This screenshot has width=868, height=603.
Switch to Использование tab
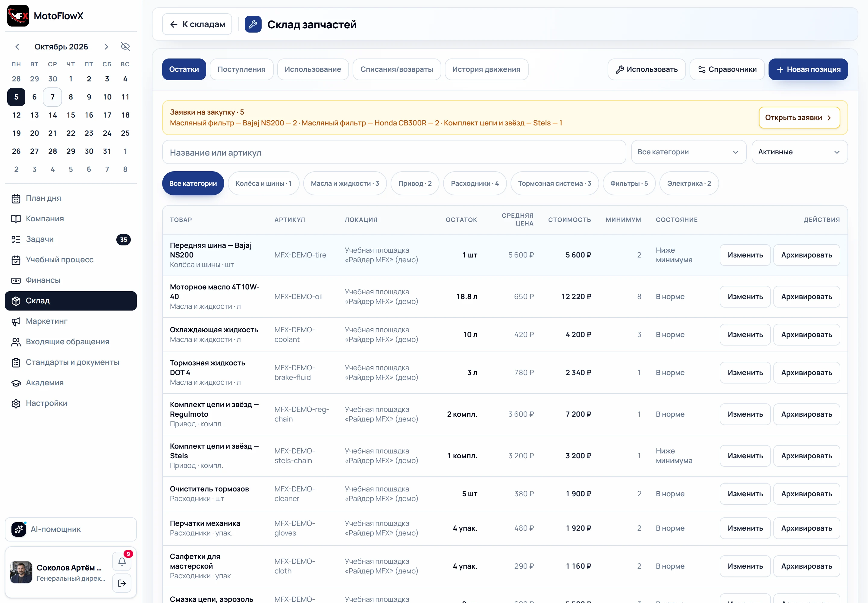click(x=313, y=69)
